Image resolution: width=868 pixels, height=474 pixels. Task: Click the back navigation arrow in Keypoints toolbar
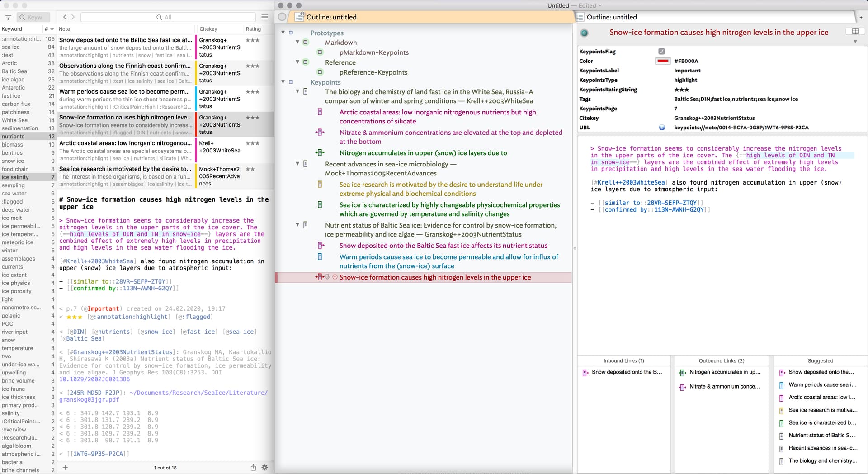[x=65, y=17]
